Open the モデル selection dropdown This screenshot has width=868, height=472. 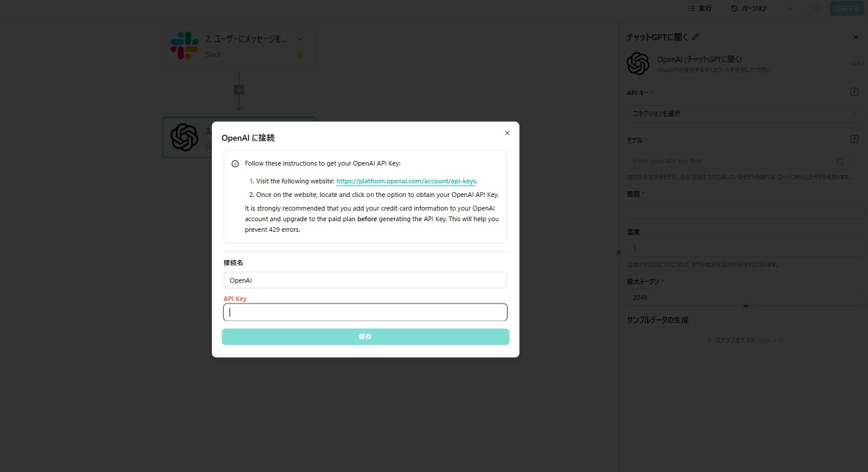[731, 161]
